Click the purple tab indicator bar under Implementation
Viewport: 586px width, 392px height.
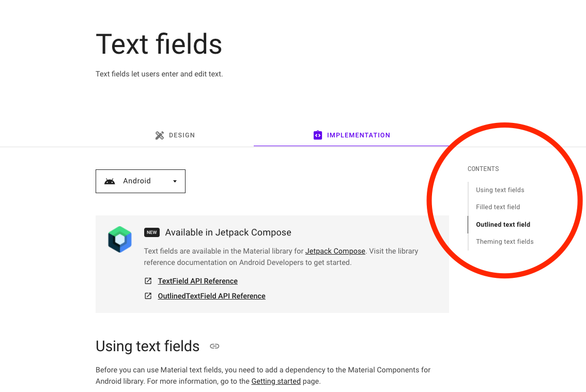(351, 146)
